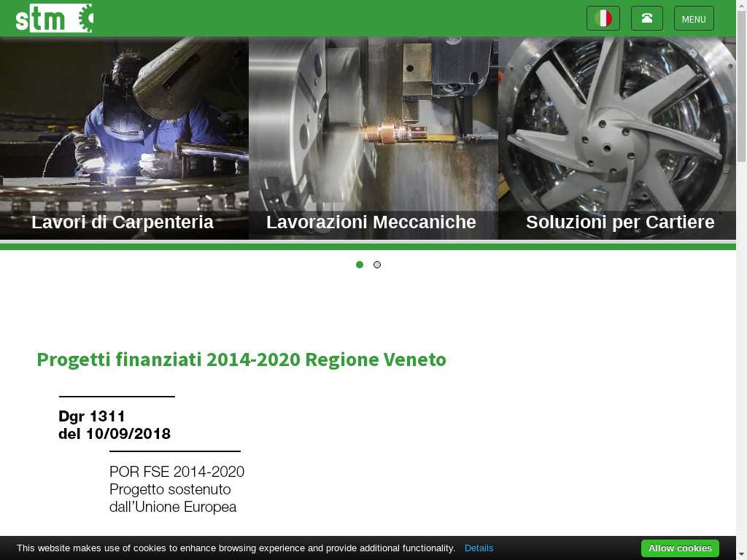The height and width of the screenshot is (560, 747).
Task: Open the cookie Details link
Action: click(479, 548)
